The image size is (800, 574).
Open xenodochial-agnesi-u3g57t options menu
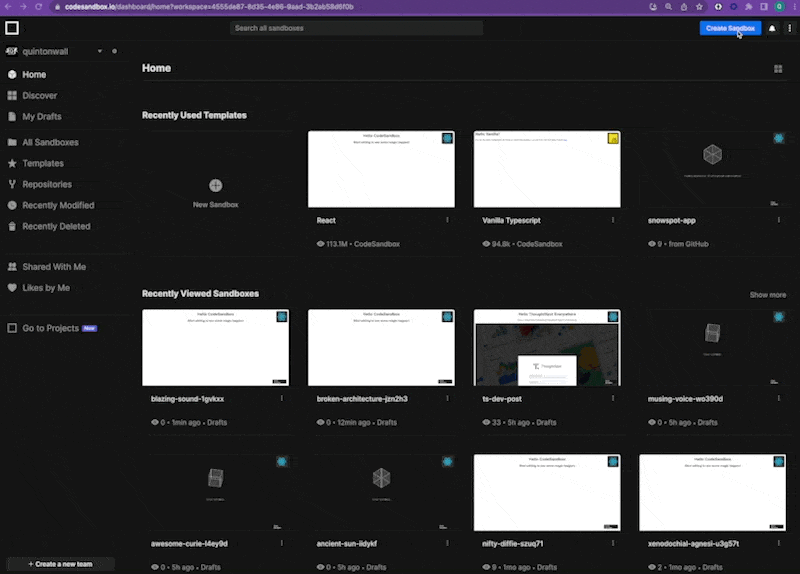[x=779, y=543]
